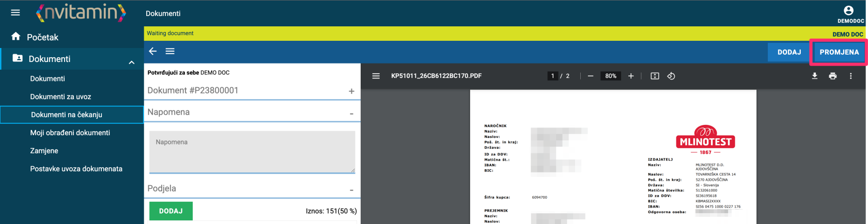This screenshot has height=224, width=868.
Task: Open Dokumenti za uvoz in sidebar
Action: pos(60,97)
